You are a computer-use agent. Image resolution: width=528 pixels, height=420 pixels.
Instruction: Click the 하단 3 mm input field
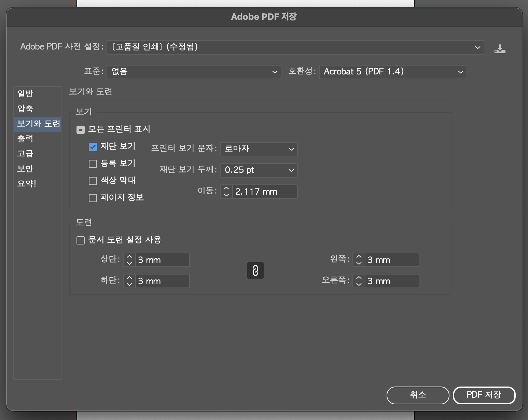(163, 281)
